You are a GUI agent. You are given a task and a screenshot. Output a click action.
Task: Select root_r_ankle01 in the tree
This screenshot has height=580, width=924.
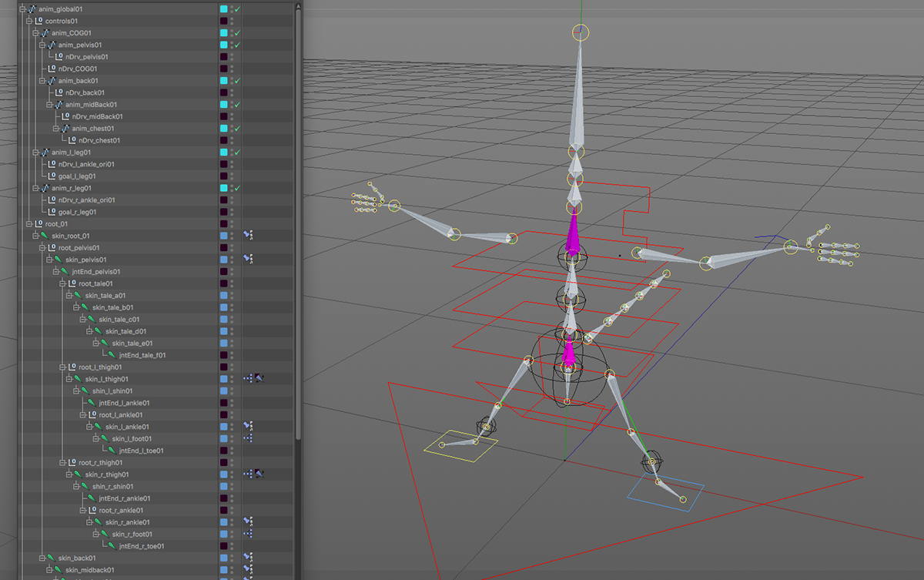(122, 510)
